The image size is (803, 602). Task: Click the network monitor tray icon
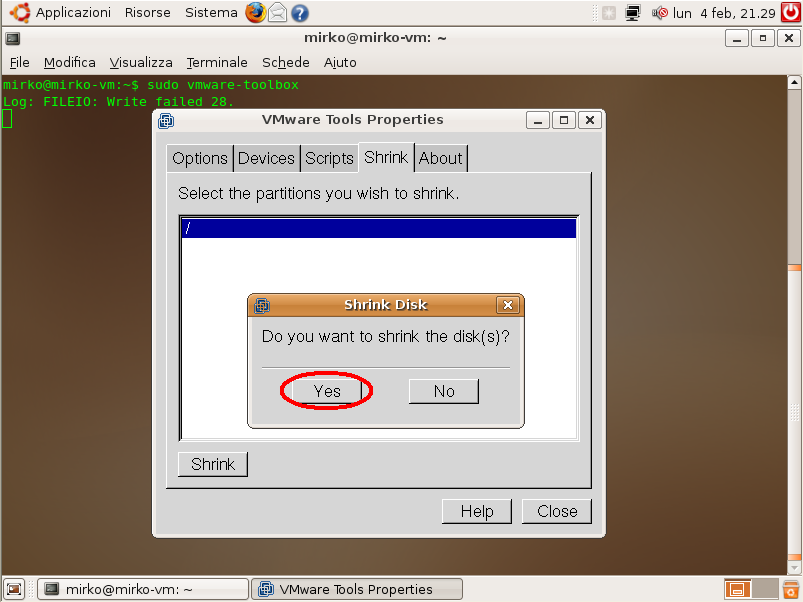pos(633,13)
